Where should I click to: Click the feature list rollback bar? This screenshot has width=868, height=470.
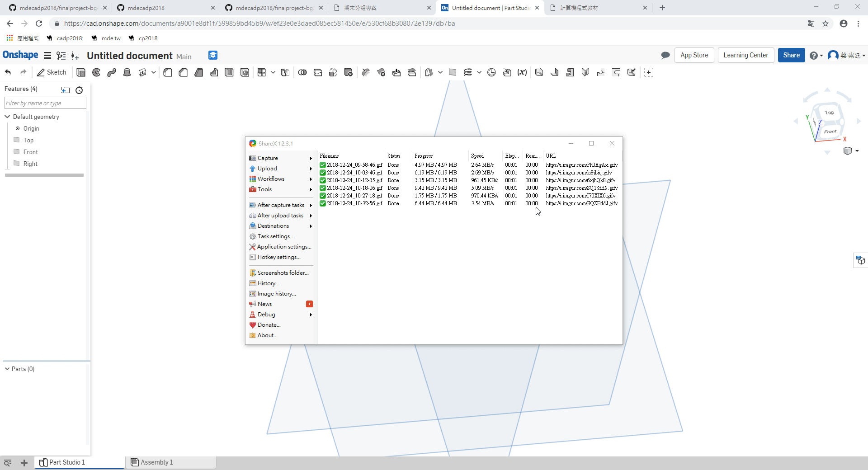(x=44, y=175)
